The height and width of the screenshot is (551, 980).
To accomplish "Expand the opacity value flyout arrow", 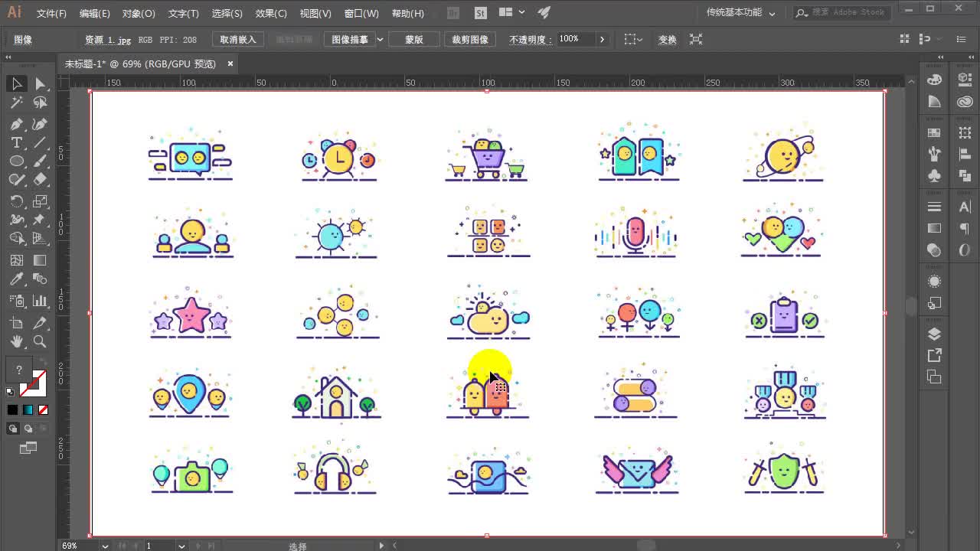I will tap(602, 39).
